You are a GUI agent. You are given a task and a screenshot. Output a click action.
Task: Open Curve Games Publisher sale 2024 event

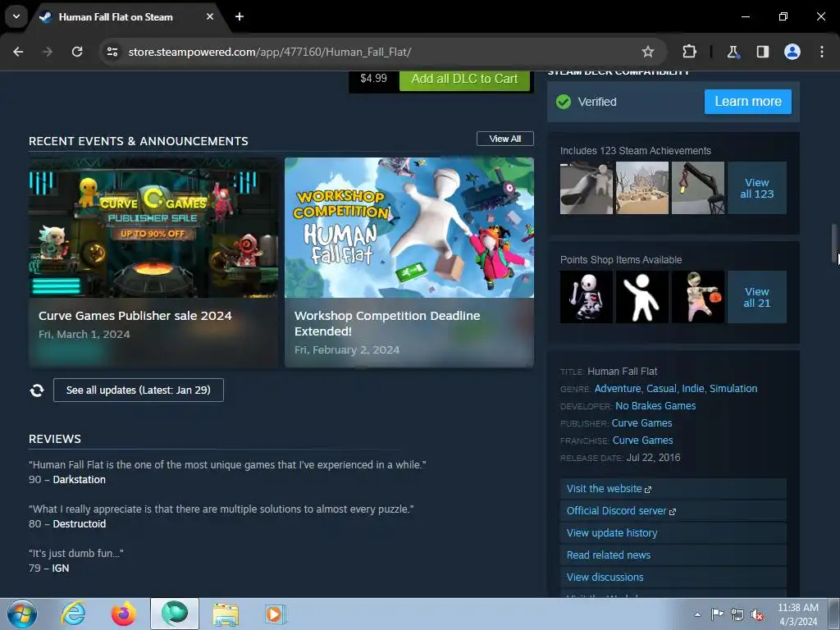tap(153, 262)
